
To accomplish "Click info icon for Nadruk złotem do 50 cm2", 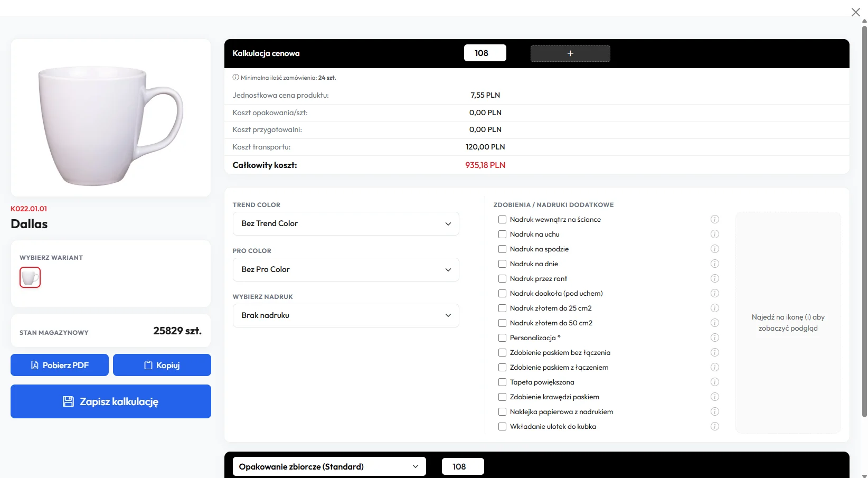I will click(715, 323).
